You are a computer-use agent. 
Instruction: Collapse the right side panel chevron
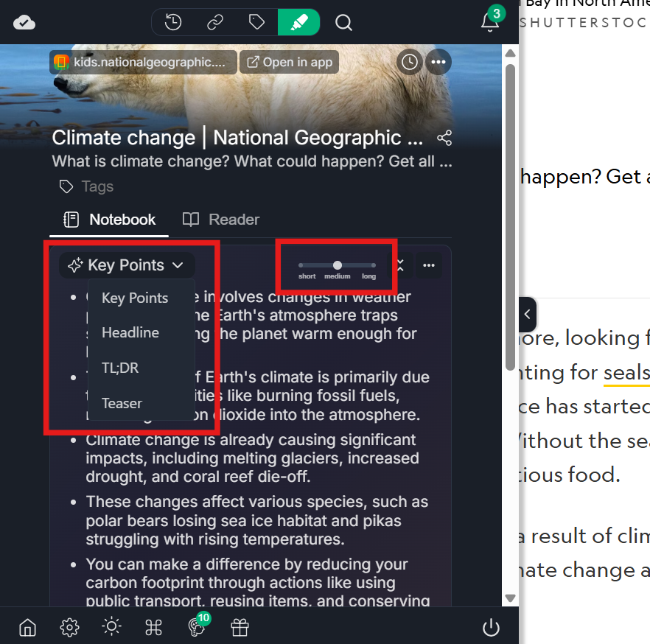(x=528, y=314)
